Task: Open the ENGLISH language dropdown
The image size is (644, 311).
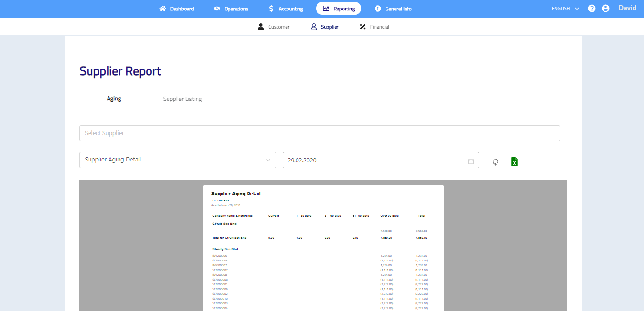Action: tap(565, 9)
